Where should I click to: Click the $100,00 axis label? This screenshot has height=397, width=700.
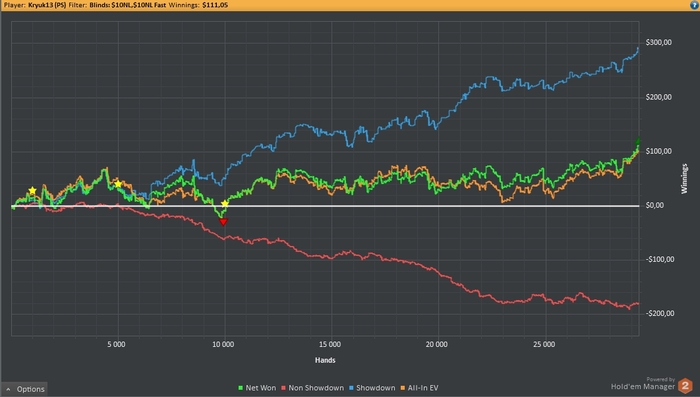[658, 151]
